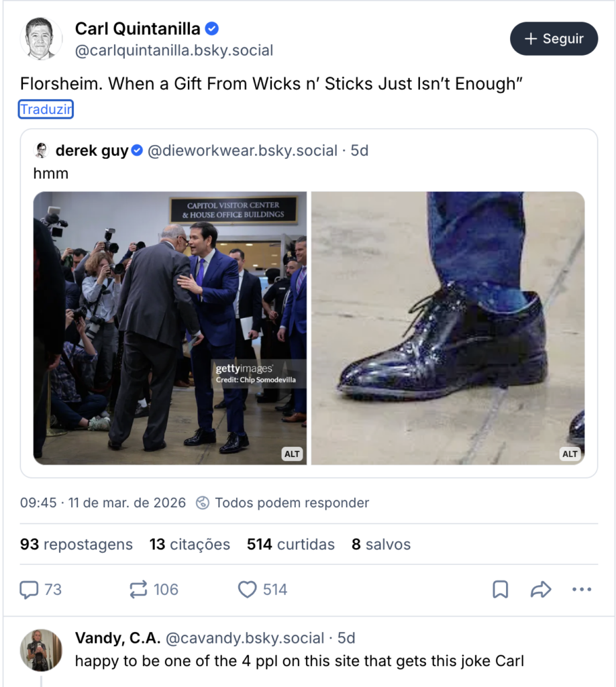Repost Carl's Florsheim post
This screenshot has width=616, height=687.
pyautogui.click(x=137, y=589)
